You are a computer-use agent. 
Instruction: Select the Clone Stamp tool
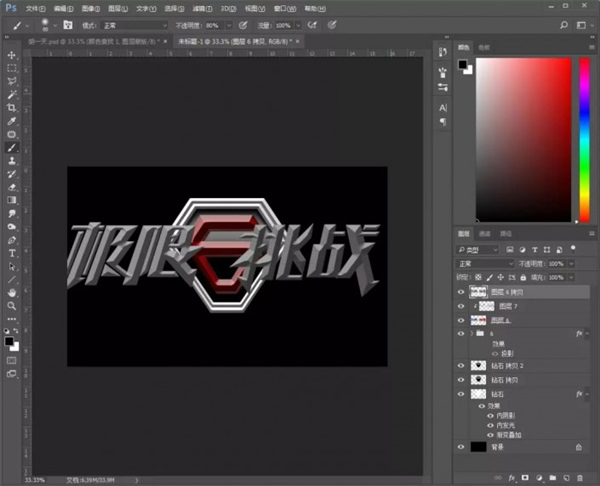pyautogui.click(x=11, y=161)
